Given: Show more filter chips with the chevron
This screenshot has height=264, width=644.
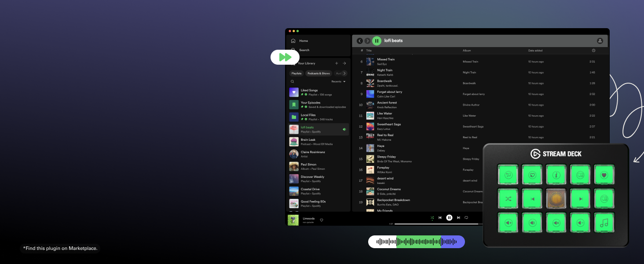Looking at the screenshot, I should [344, 73].
